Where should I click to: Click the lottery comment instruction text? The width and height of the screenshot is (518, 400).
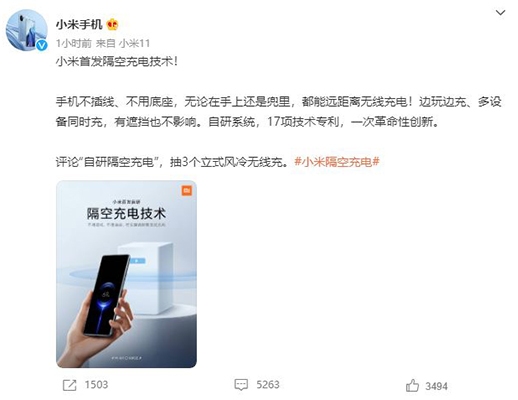click(172, 162)
